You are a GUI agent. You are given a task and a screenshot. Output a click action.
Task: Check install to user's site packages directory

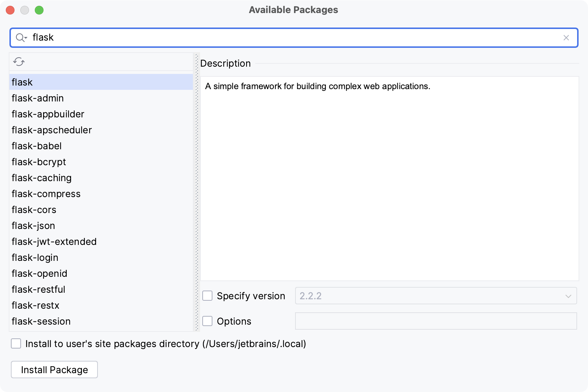[16, 344]
